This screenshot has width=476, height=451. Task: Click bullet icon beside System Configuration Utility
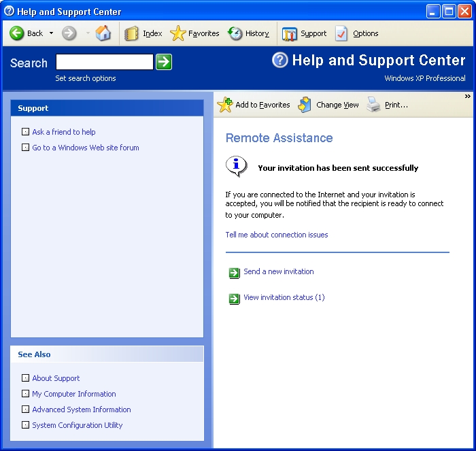pyautogui.click(x=26, y=424)
